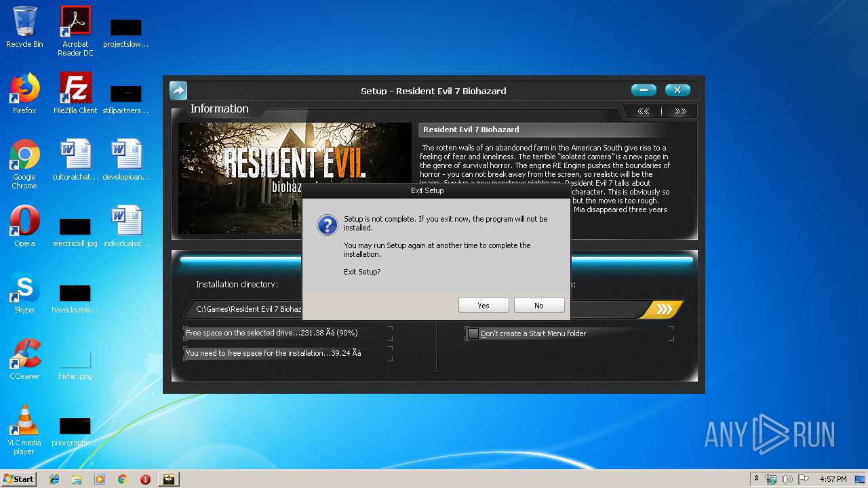Open the Recycle Bin desktop icon
Image resolution: width=868 pixels, height=488 pixels.
[24, 28]
